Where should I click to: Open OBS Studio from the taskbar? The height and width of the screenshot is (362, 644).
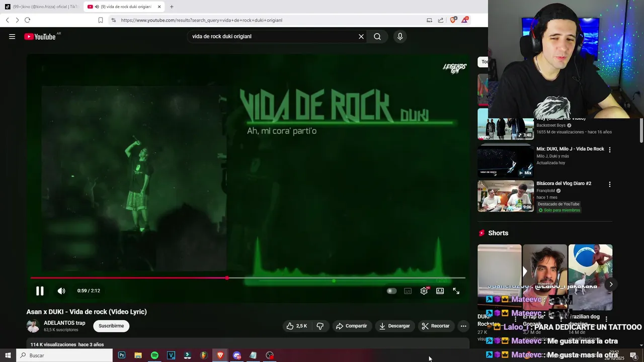pos(270,355)
